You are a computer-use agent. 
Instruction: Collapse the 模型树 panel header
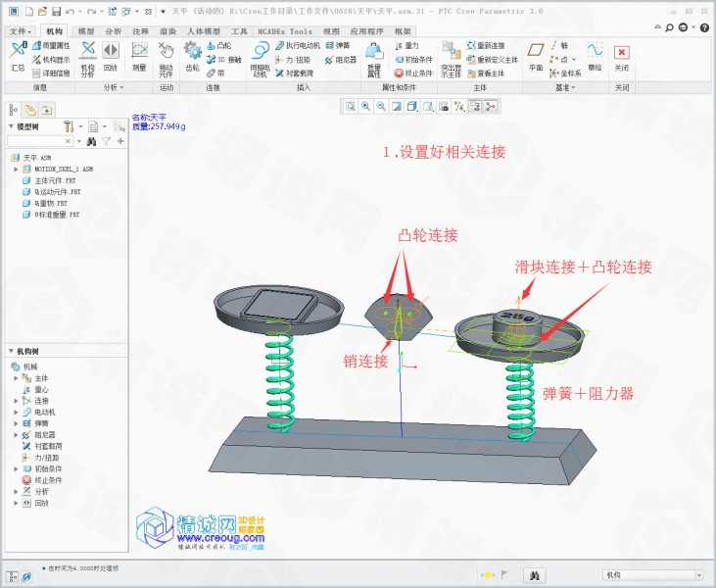[12, 126]
